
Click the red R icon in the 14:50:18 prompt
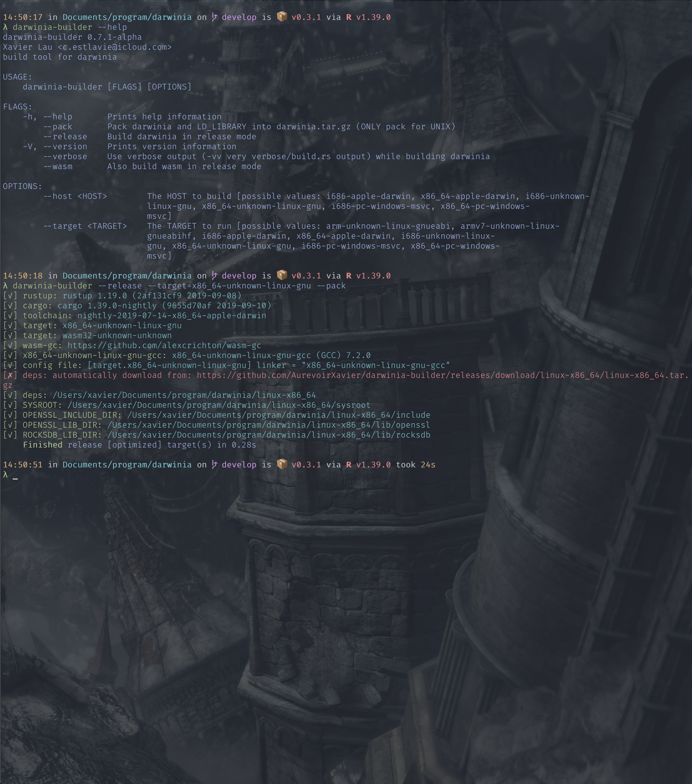coord(348,276)
